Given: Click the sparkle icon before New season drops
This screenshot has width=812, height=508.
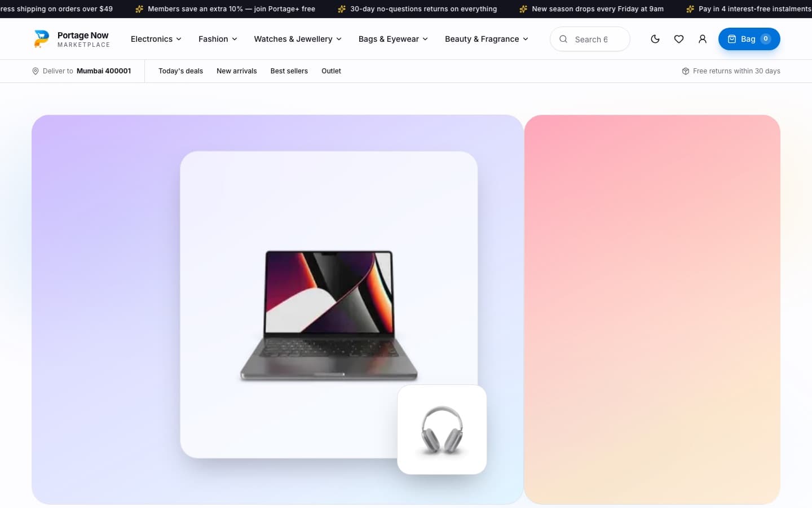Looking at the screenshot, I should pos(523,9).
